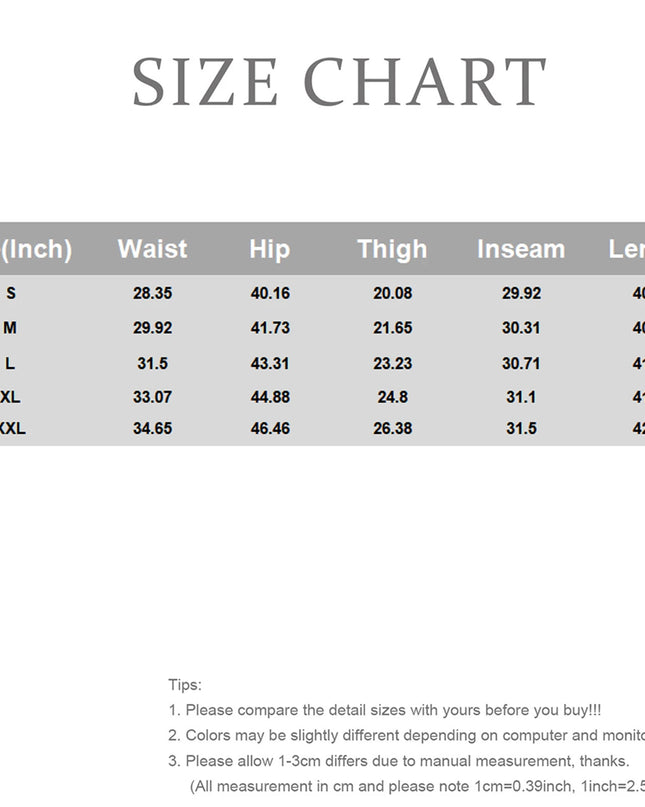Screen dimensions: 645x807
Task: Click the size S row label
Action: [11, 293]
